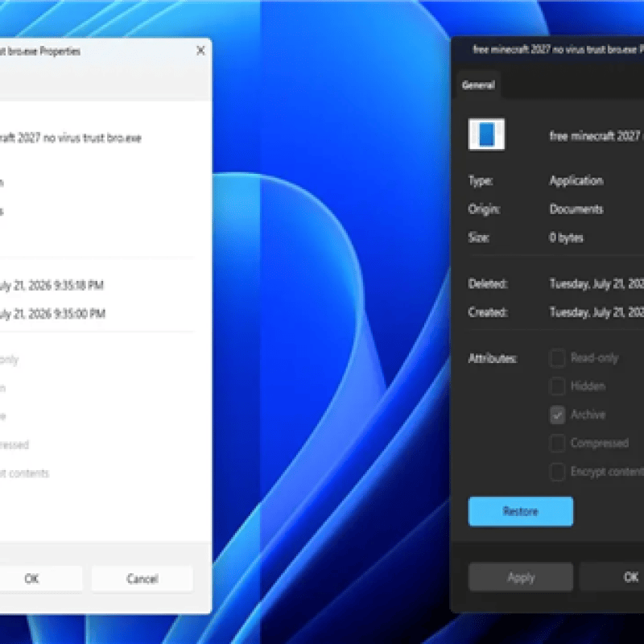Select the 9:35:18 PM date in light dialog
This screenshot has width=644, height=644.
click(x=52, y=285)
